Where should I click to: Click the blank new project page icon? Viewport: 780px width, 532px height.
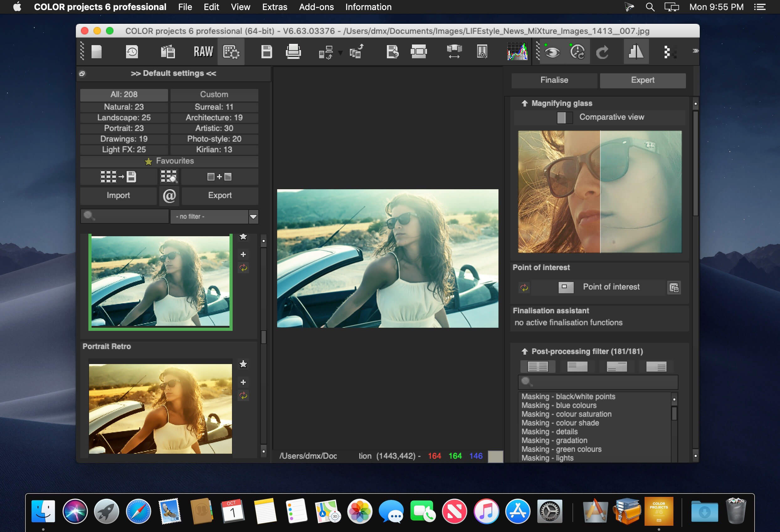coord(97,52)
